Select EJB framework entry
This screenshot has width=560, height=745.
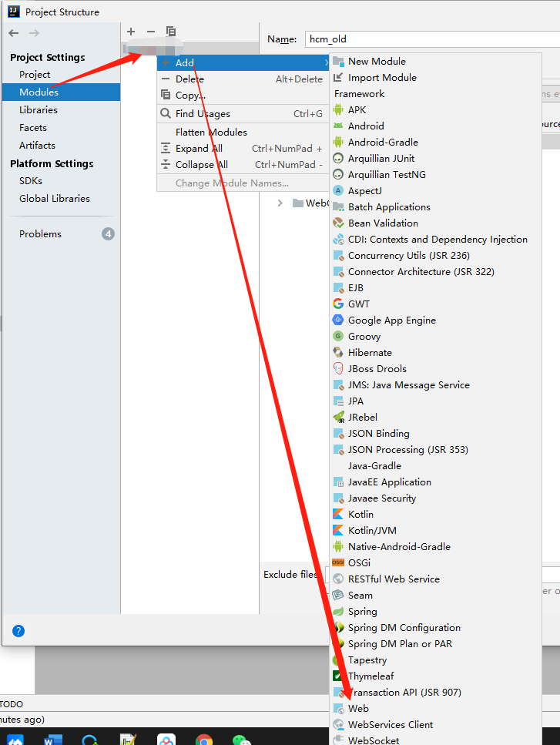(435, 287)
